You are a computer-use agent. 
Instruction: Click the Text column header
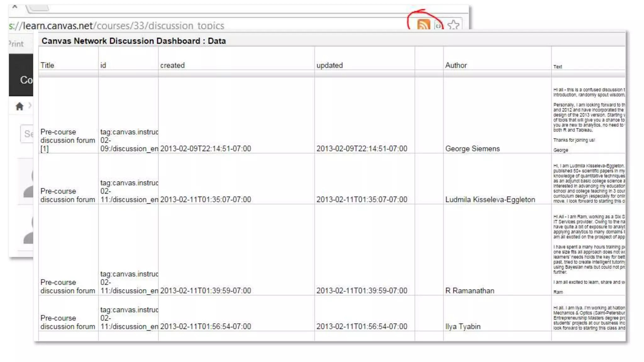pyautogui.click(x=558, y=67)
